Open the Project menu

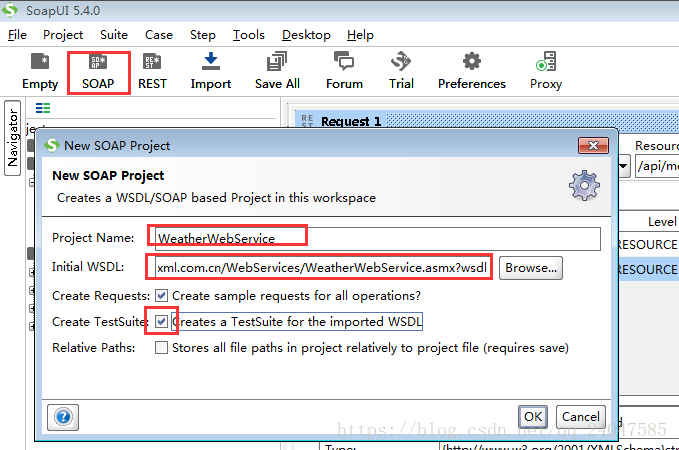[x=63, y=35]
